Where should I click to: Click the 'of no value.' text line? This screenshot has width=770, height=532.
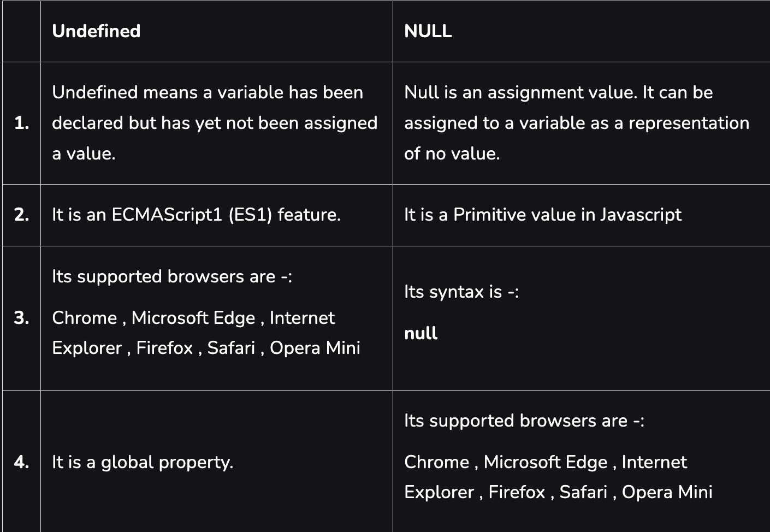coord(452,153)
